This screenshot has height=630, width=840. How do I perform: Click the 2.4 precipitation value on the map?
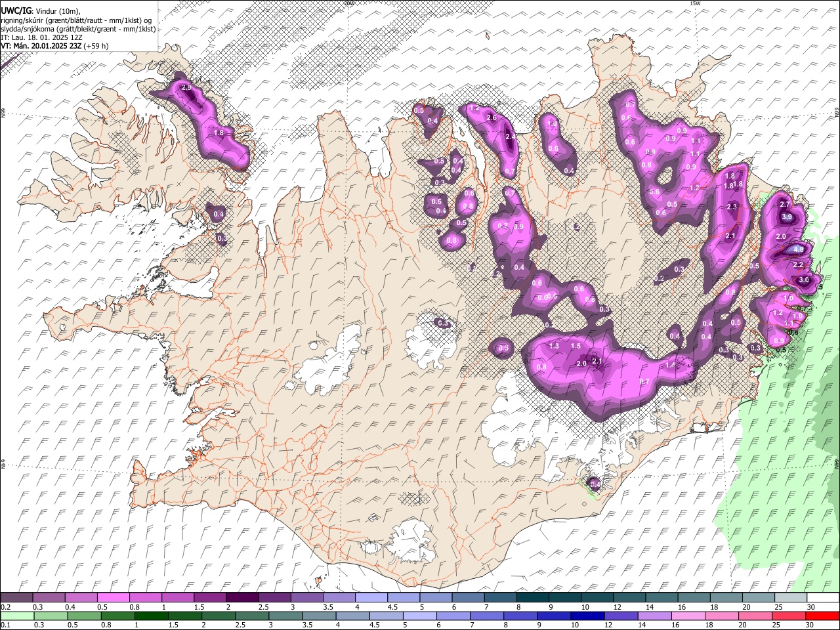[511, 136]
